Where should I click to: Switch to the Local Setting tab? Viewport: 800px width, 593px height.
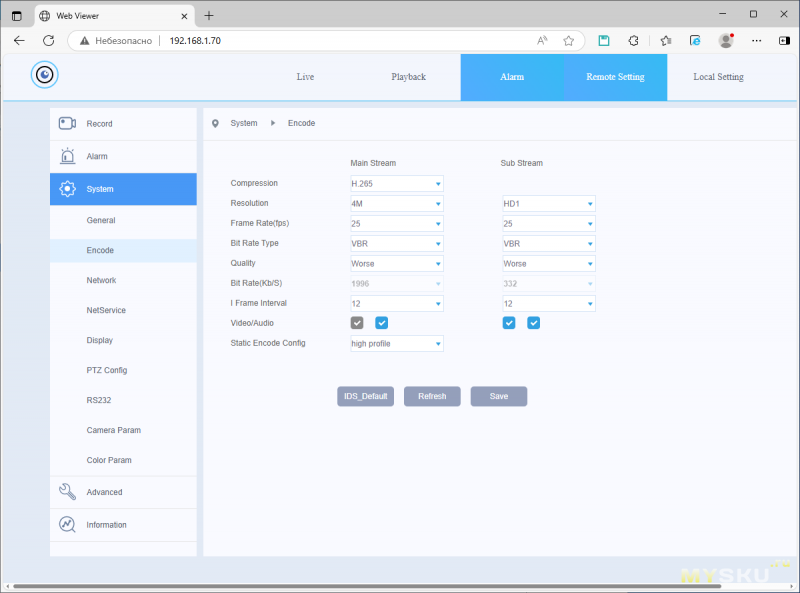(x=718, y=77)
